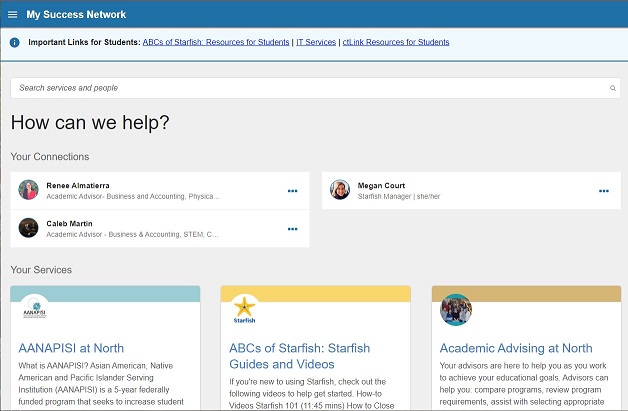The height and width of the screenshot is (411, 628).
Task: Click the blue info icon in banner
Action: tap(14, 42)
